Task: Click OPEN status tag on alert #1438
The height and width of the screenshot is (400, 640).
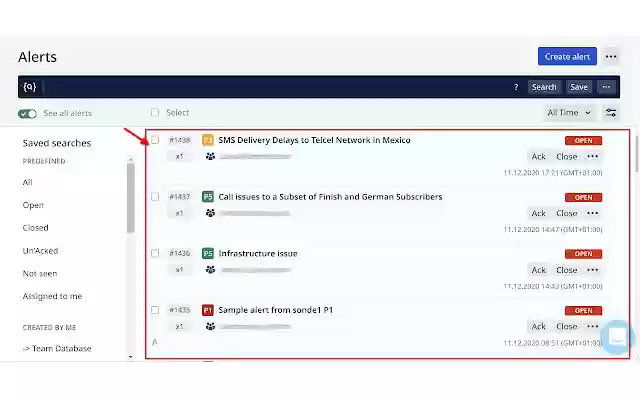Action: (x=583, y=141)
